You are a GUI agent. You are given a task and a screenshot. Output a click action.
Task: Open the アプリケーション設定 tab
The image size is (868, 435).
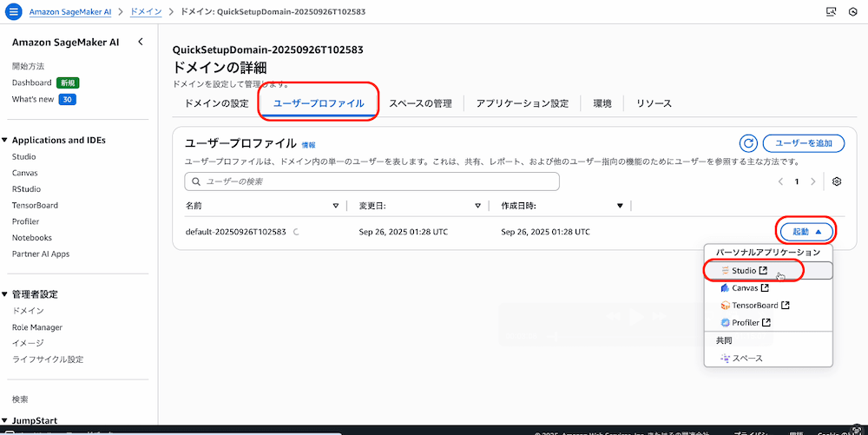point(522,103)
